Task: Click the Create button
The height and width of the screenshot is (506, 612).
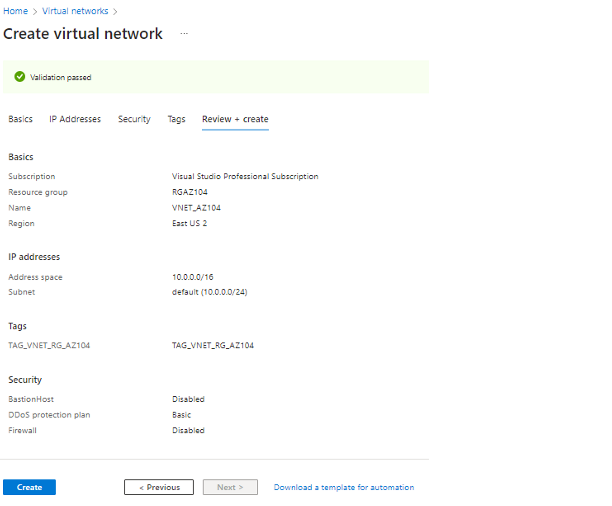Action: pos(29,487)
